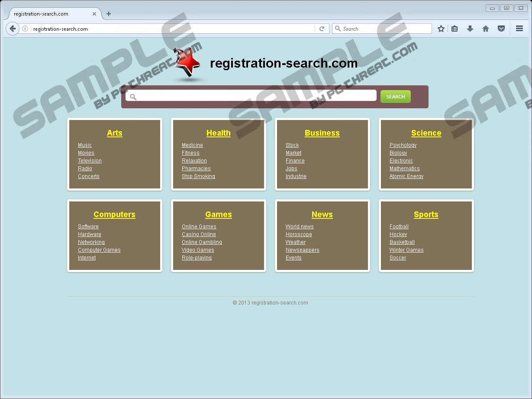Follow the Stop Smoking link
Viewport: 532px width, 399px height.
198,176
